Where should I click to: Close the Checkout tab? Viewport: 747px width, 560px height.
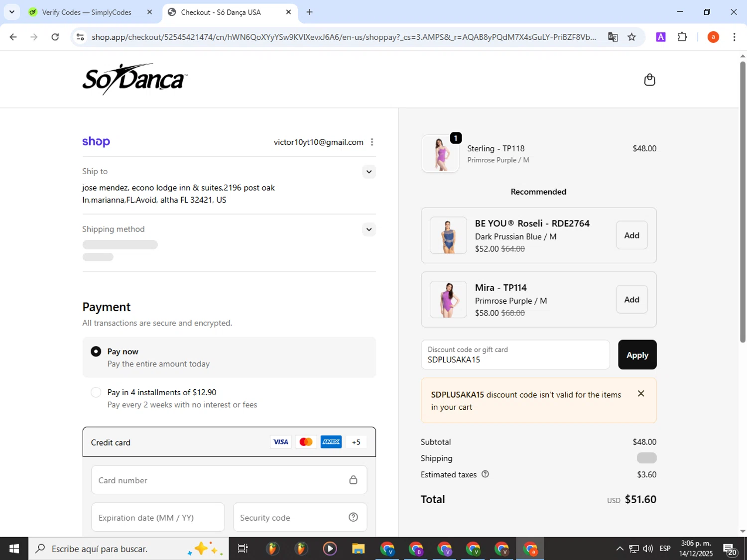[x=288, y=12]
